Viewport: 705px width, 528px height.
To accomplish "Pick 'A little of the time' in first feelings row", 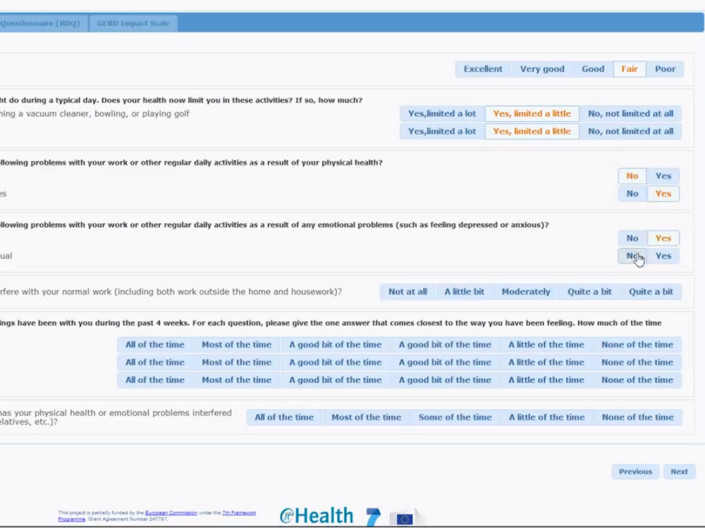I will (546, 345).
